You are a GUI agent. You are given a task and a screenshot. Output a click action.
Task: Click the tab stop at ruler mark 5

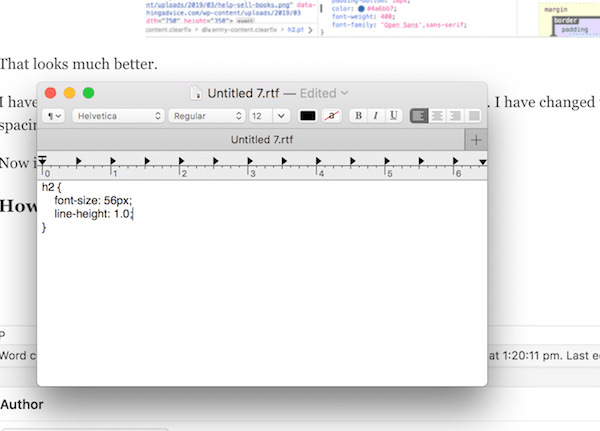(x=387, y=161)
